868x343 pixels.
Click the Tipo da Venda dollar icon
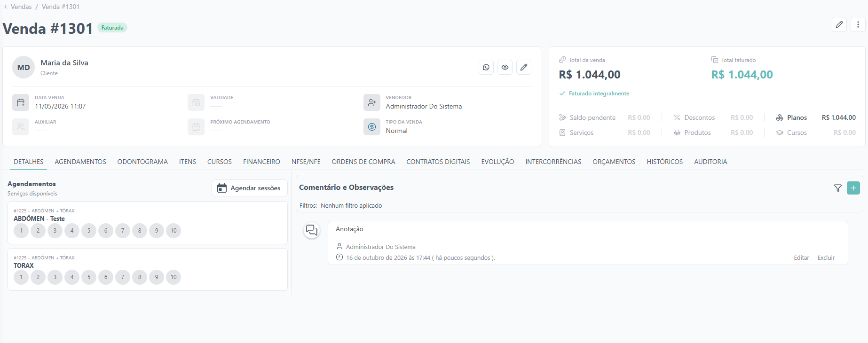tap(372, 127)
